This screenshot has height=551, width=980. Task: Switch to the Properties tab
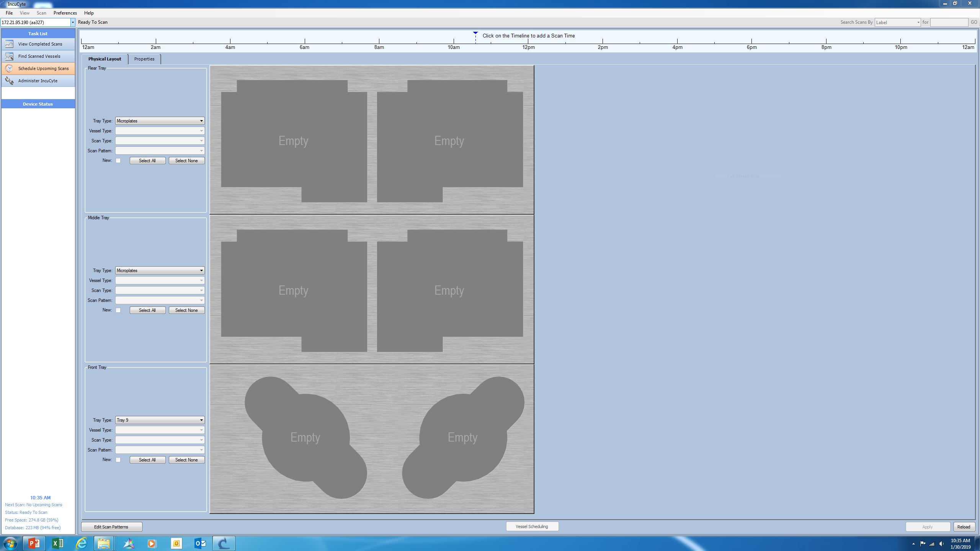(x=144, y=59)
